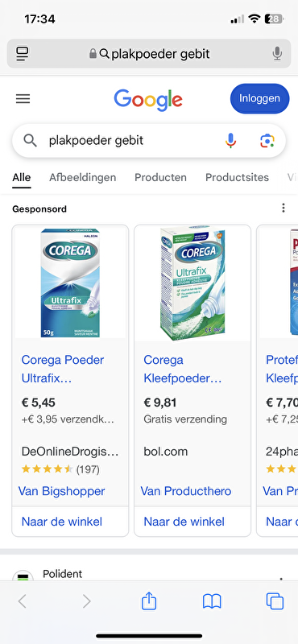The height and width of the screenshot is (644, 298).
Task: Go back with Safari back arrow
Action: 23,601
